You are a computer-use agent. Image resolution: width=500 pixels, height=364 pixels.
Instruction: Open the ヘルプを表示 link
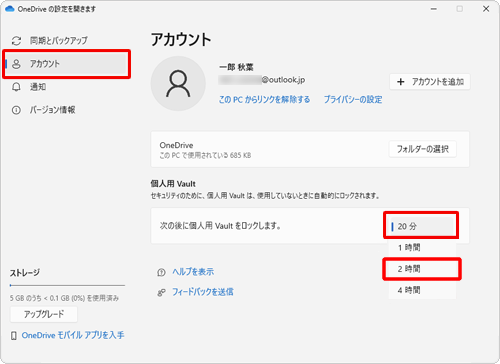[x=193, y=272]
